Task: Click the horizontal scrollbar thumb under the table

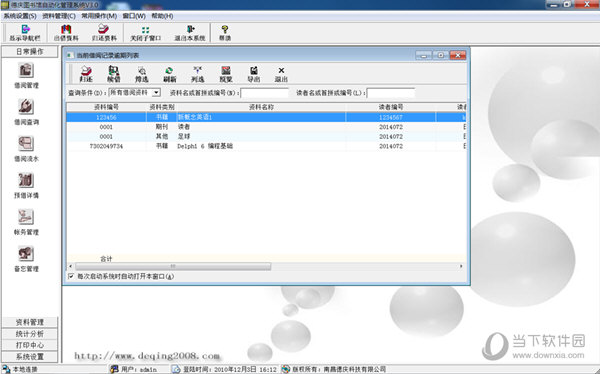Action: click(173, 266)
